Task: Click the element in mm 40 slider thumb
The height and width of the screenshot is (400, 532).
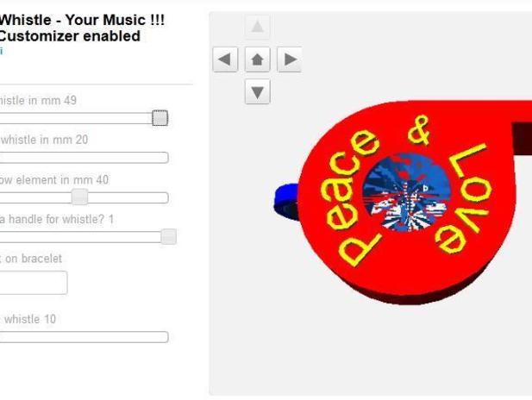Action: pyautogui.click(x=79, y=197)
